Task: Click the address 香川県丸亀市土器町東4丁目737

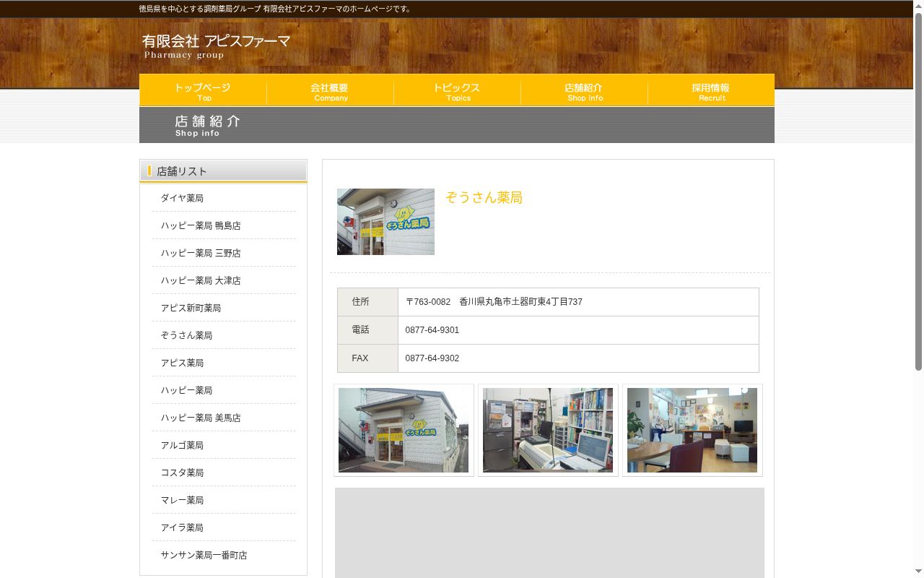Action: (520, 302)
